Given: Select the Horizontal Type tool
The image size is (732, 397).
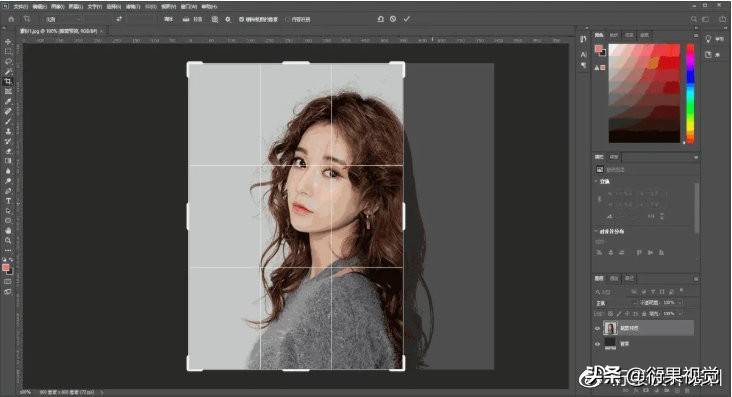Looking at the screenshot, I should point(8,200).
